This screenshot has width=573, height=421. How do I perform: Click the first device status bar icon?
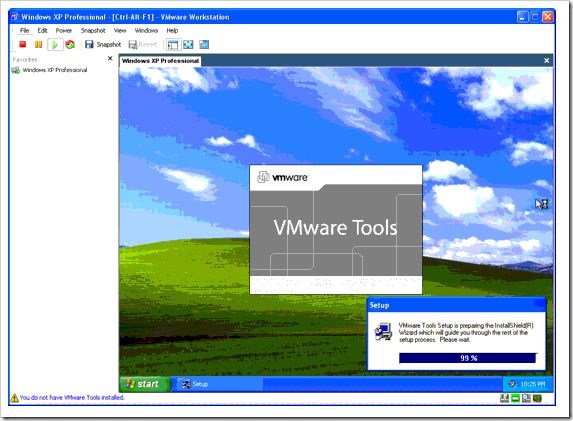coord(504,398)
